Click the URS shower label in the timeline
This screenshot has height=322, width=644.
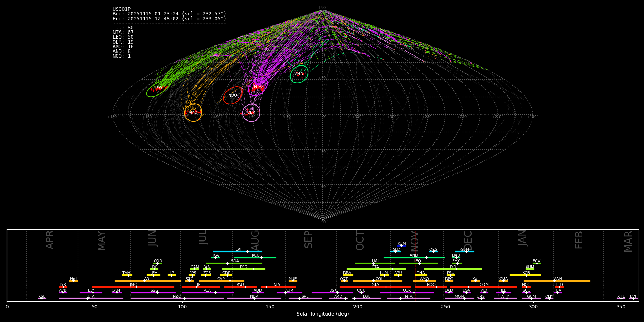480,297
